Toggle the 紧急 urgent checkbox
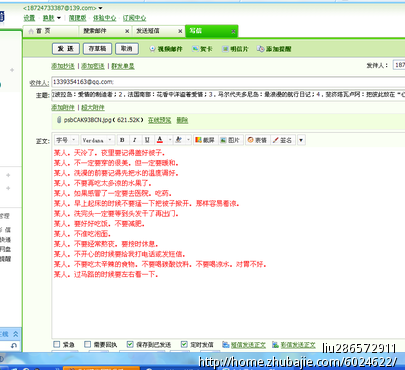 (57, 344)
